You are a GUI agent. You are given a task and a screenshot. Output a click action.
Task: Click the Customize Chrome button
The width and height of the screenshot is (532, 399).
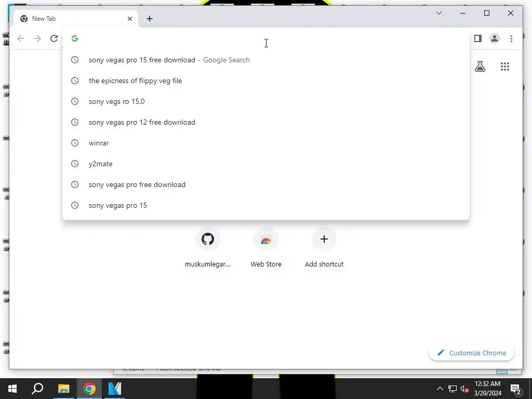[x=471, y=353]
